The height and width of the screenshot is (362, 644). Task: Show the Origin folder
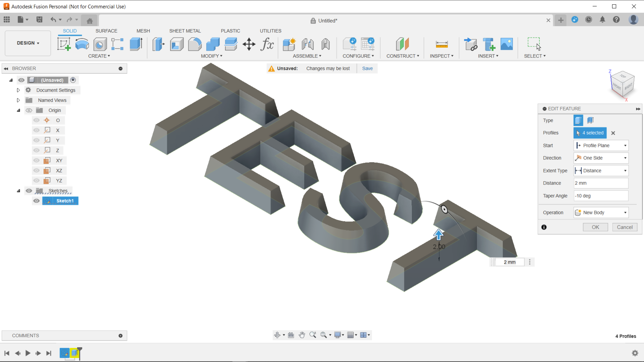[x=29, y=110]
